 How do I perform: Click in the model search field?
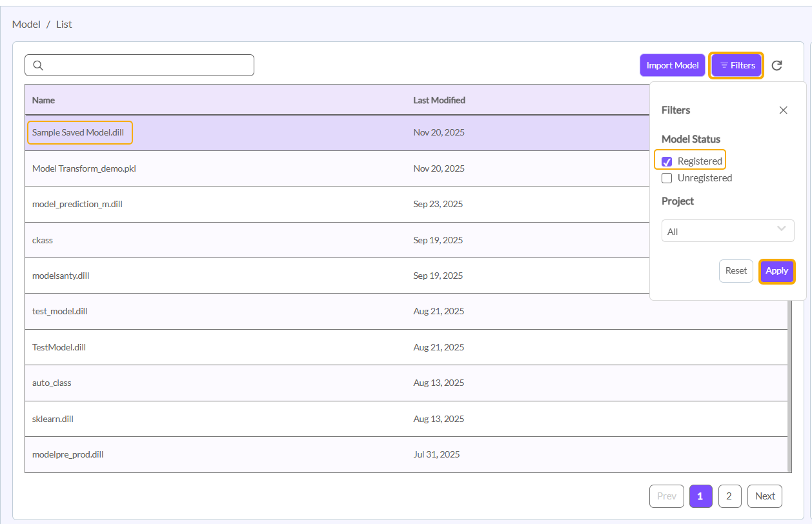pos(148,65)
